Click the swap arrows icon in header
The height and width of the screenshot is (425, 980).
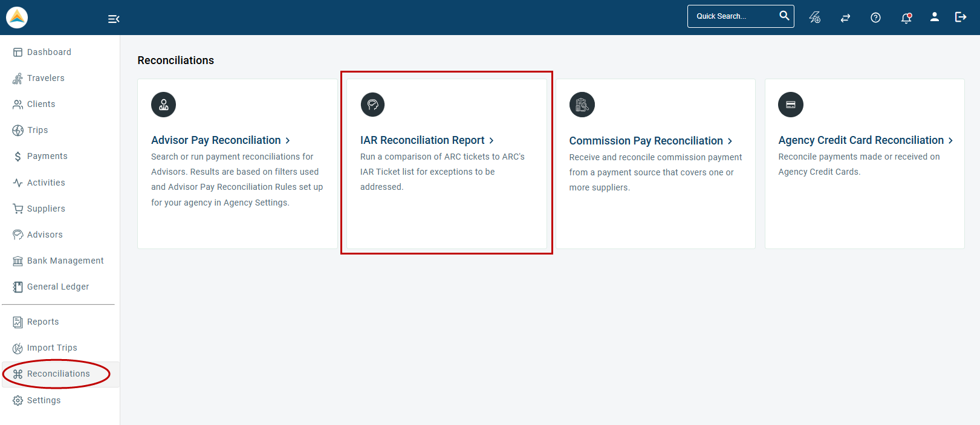coord(845,18)
